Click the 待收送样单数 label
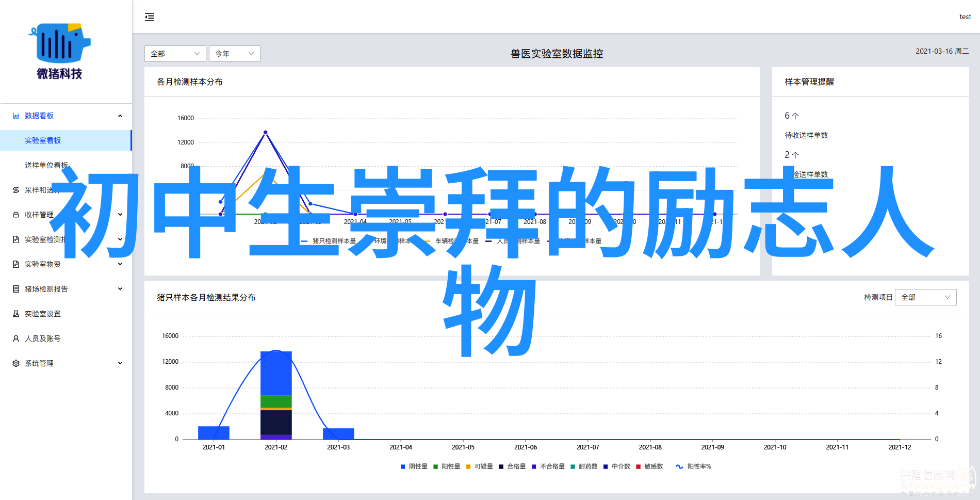The image size is (980, 500). click(806, 135)
